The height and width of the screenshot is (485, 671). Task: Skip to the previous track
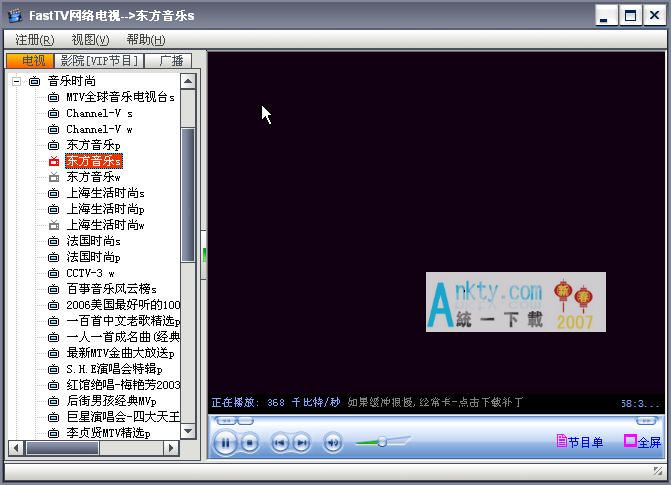[280, 443]
